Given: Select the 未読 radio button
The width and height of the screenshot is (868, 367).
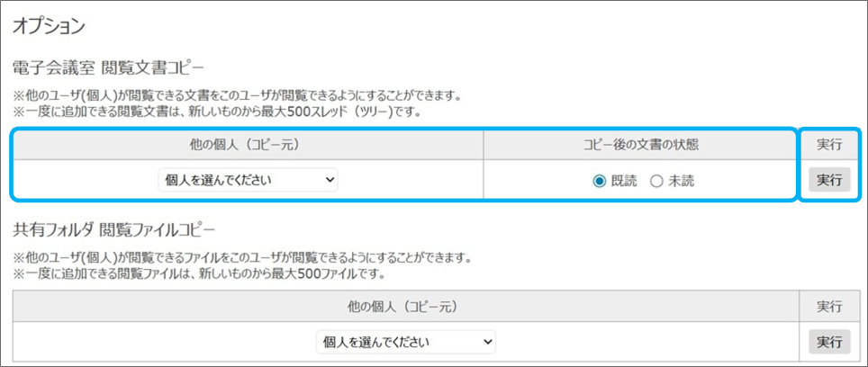Looking at the screenshot, I should pyautogui.click(x=656, y=181).
